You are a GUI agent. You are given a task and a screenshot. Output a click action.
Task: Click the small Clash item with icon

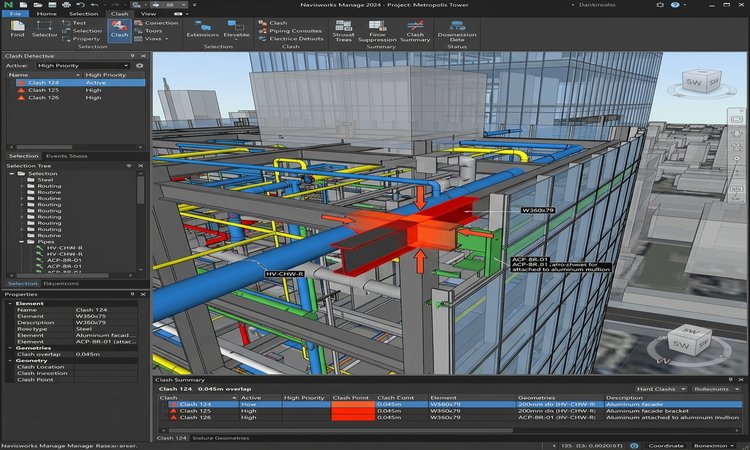pyautogui.click(x=273, y=22)
